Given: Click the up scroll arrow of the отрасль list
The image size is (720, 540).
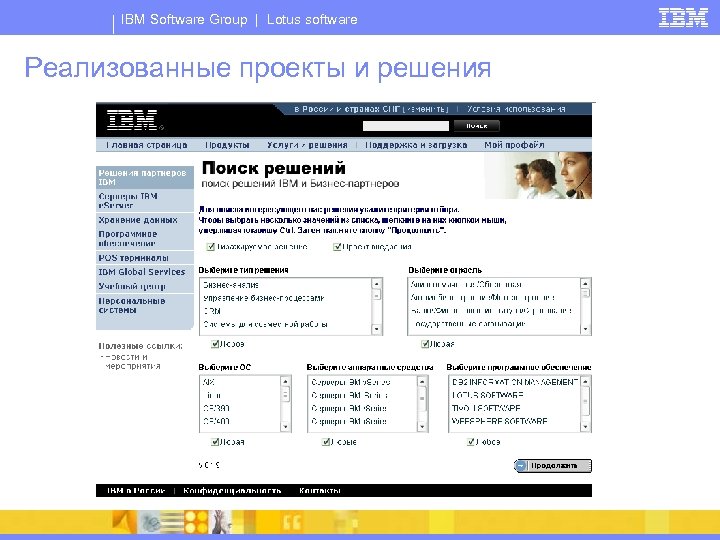Looking at the screenshot, I should pyautogui.click(x=585, y=284).
